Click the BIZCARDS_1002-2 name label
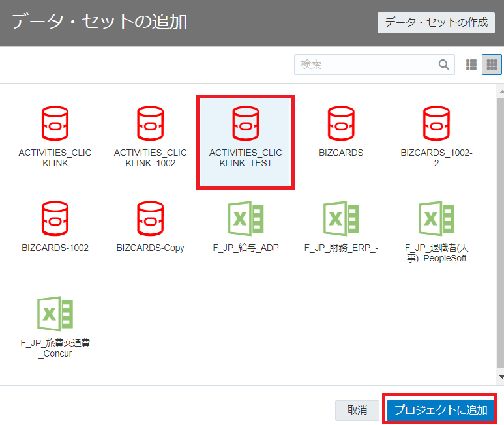Screen dimensions: 504x425 [x=436, y=158]
